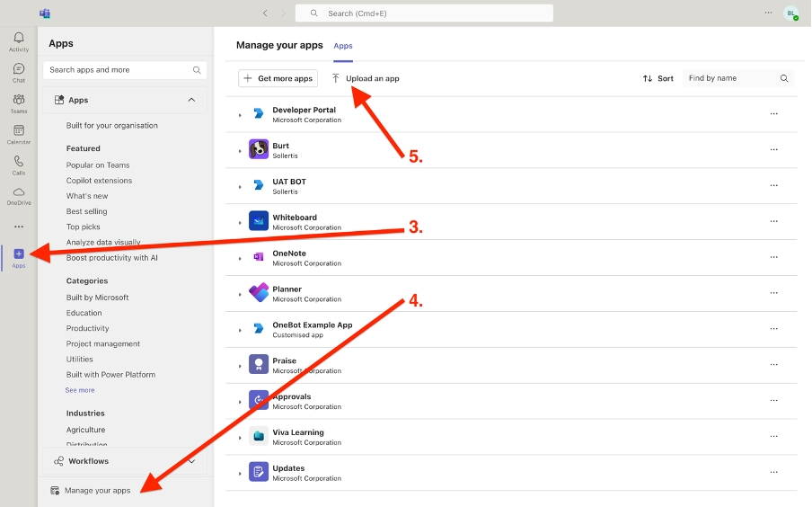The height and width of the screenshot is (507, 812).
Task: Click Get more apps button
Action: click(278, 78)
